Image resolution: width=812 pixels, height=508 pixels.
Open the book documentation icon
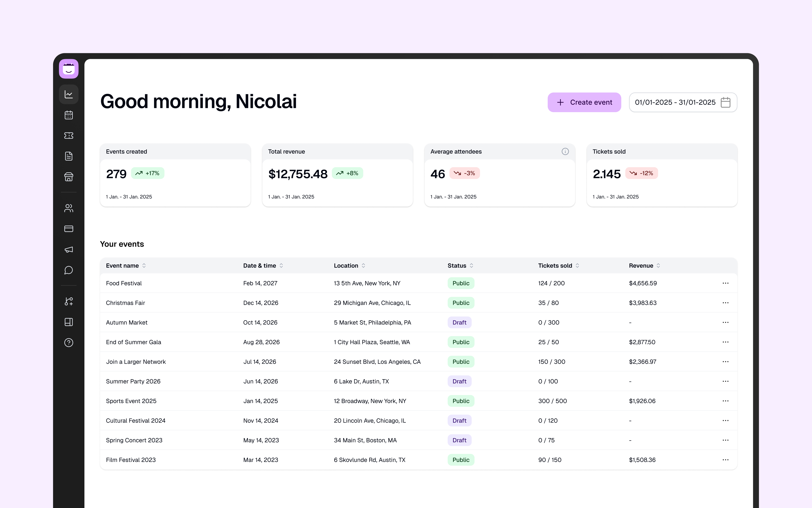(69, 322)
